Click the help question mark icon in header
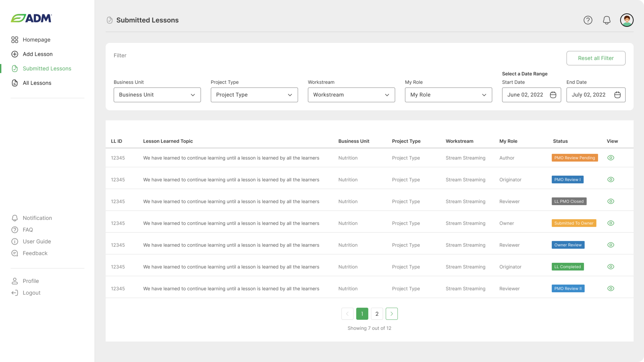The height and width of the screenshot is (362, 644). pyautogui.click(x=588, y=20)
